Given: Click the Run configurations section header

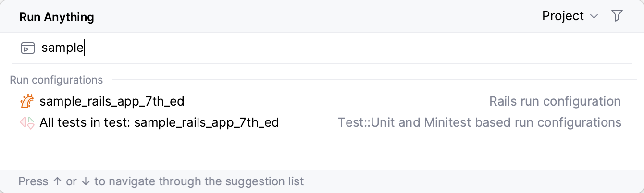Looking at the screenshot, I should coord(56,80).
